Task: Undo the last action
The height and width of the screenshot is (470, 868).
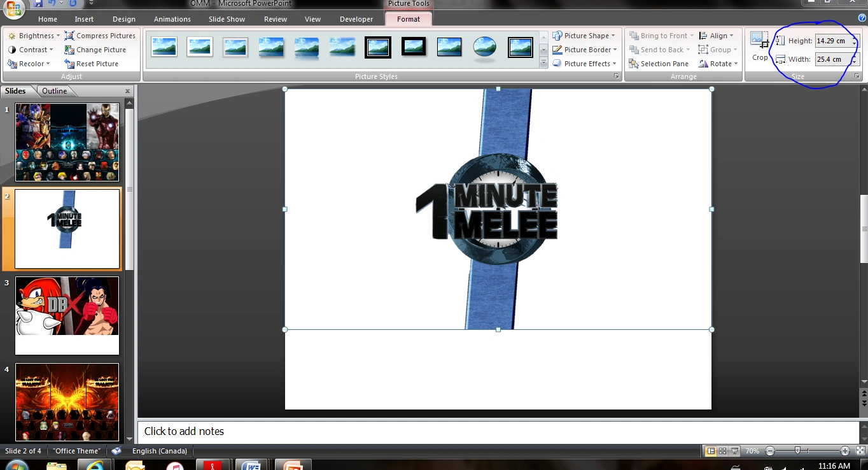Action: (x=52, y=3)
